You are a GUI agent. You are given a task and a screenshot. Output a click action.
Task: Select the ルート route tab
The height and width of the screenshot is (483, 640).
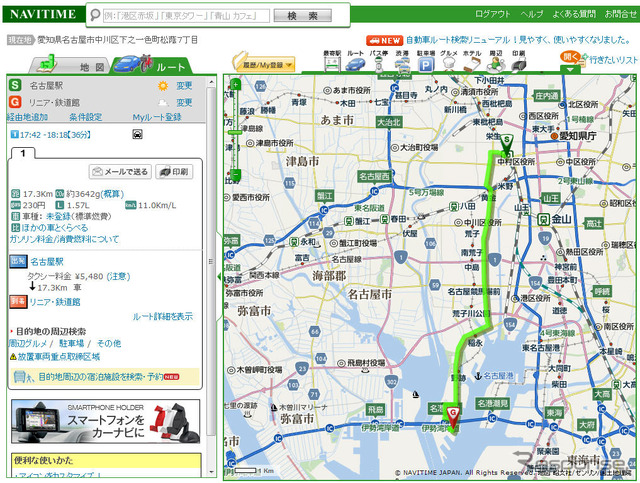coord(152,65)
